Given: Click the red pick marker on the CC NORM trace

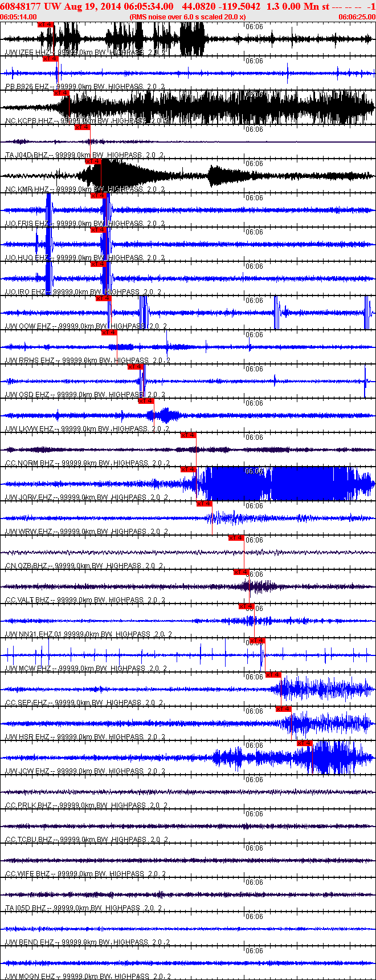Looking at the screenshot, I should (x=189, y=435).
